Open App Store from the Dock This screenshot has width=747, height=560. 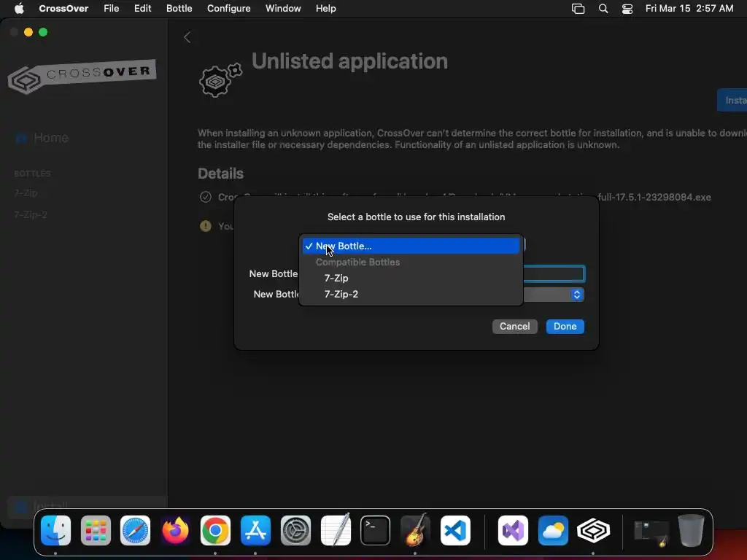[x=255, y=531]
